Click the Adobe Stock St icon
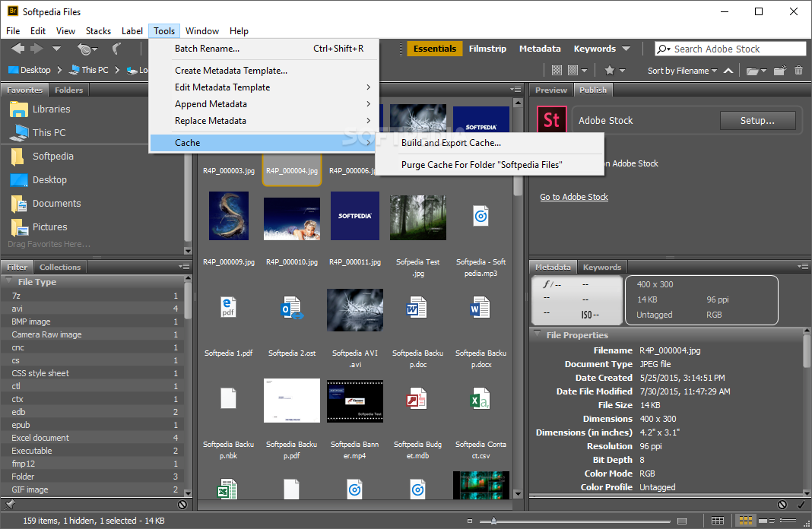This screenshot has height=529, width=812. pos(551,120)
